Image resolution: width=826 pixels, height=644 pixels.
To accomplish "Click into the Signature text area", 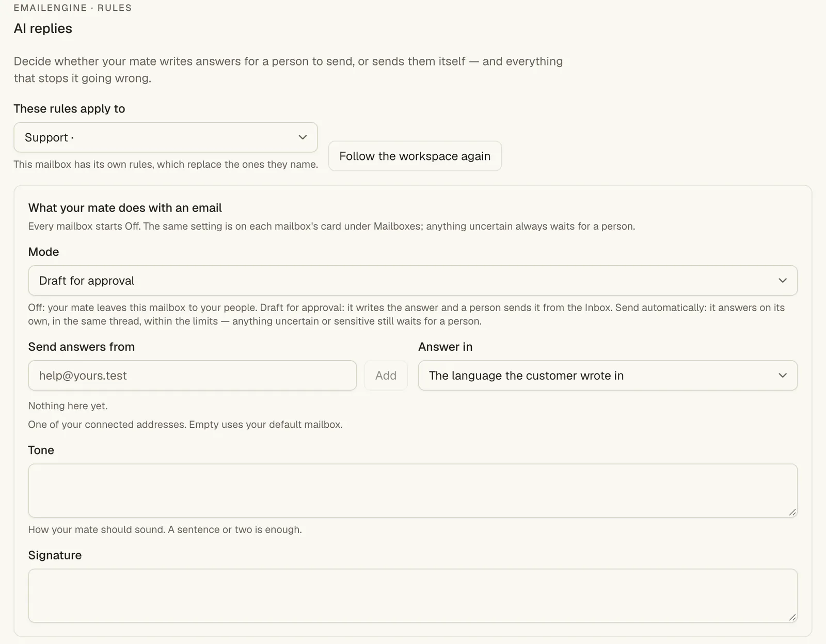I will click(413, 596).
